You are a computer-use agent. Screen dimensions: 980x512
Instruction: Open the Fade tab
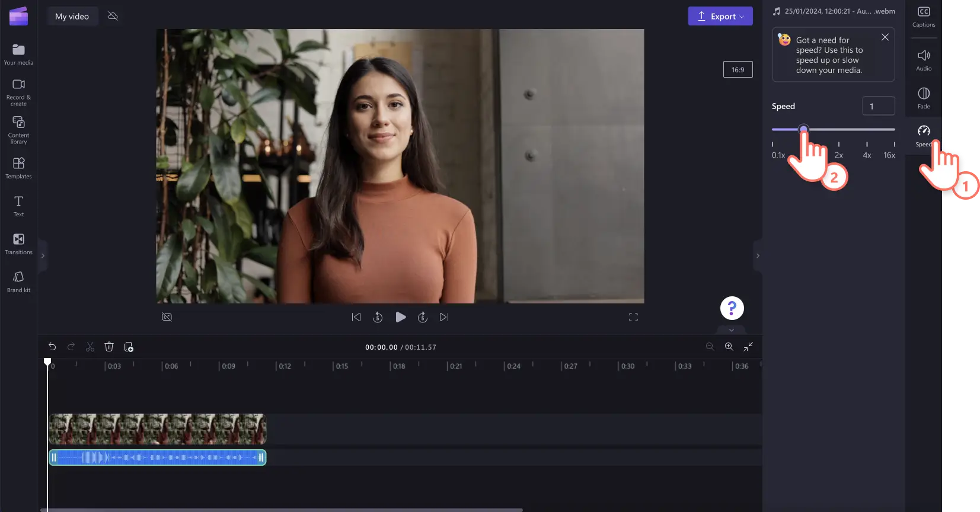coord(924,98)
